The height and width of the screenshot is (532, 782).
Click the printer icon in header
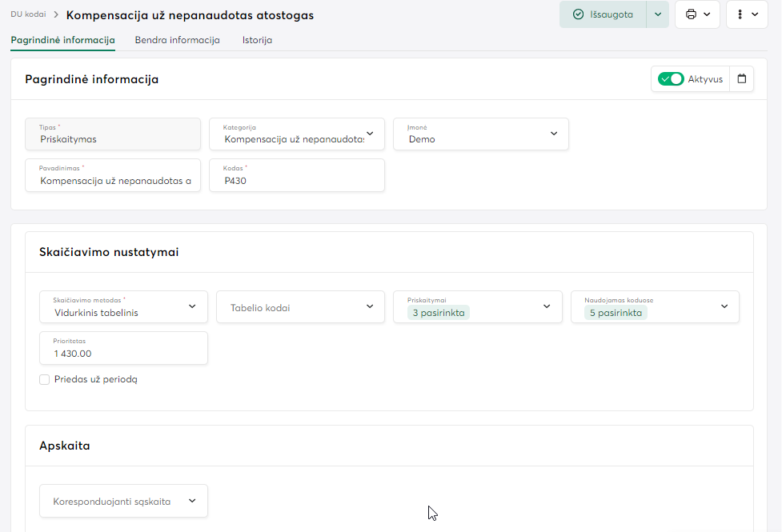point(691,14)
